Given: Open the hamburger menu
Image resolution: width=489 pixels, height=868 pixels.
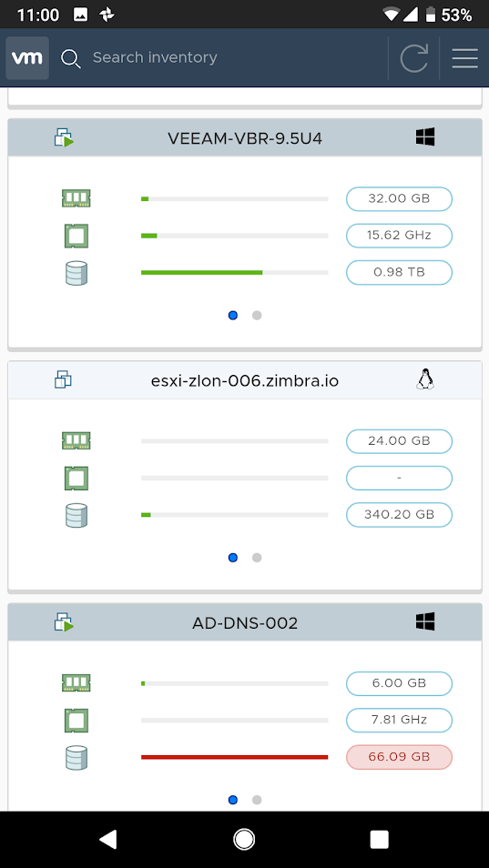Looking at the screenshot, I should pos(464,58).
